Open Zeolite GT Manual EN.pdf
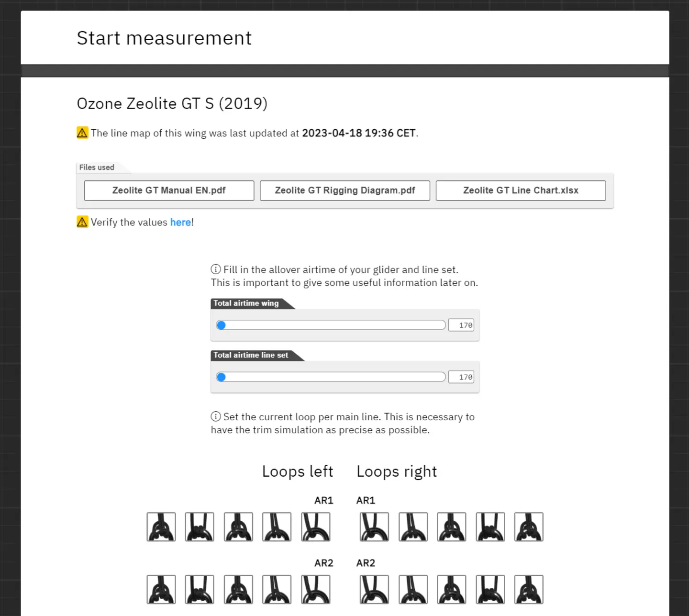Image resolution: width=689 pixels, height=616 pixels. [x=168, y=190]
